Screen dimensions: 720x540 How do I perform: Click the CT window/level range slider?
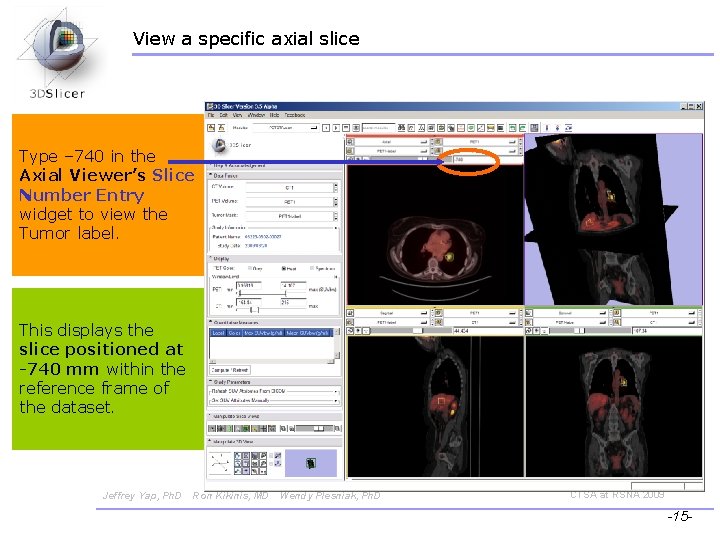[x=271, y=310]
